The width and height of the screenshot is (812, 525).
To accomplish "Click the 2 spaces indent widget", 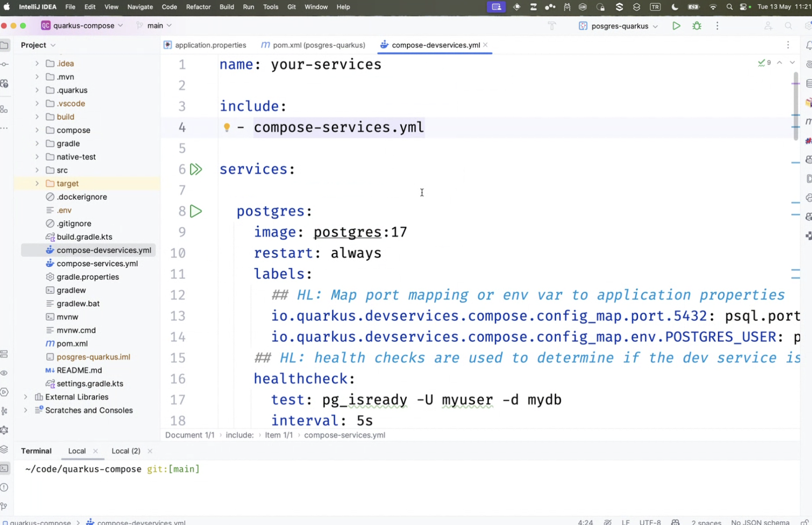I will coord(706,522).
